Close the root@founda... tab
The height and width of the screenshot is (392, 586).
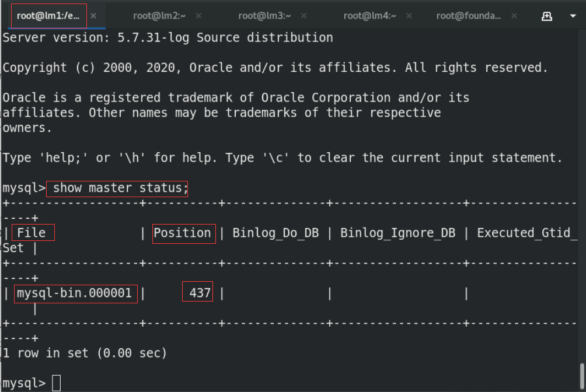click(x=514, y=16)
